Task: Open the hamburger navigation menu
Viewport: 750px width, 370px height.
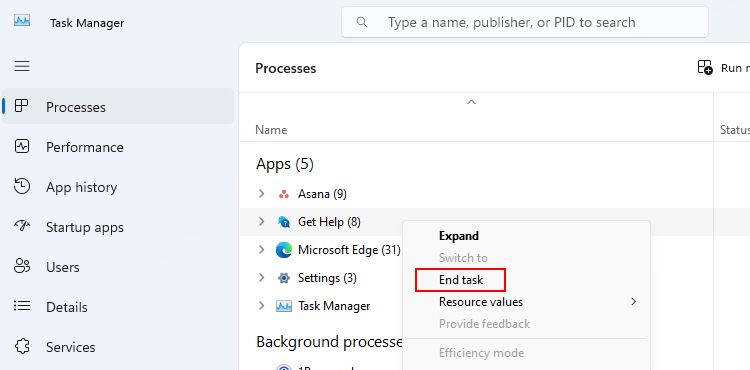Action: (22, 66)
